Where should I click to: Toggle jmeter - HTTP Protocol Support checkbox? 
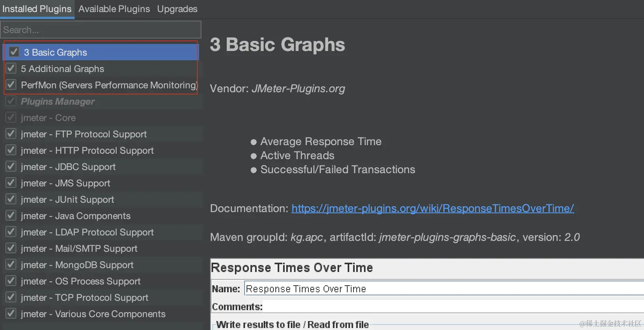(11, 150)
